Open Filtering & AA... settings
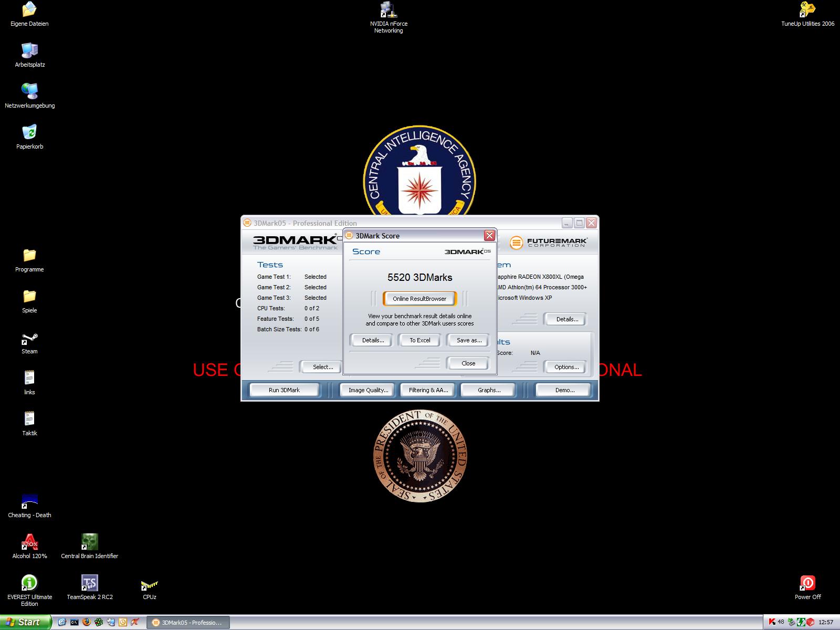Screen dimensions: 840x630 [x=428, y=390]
